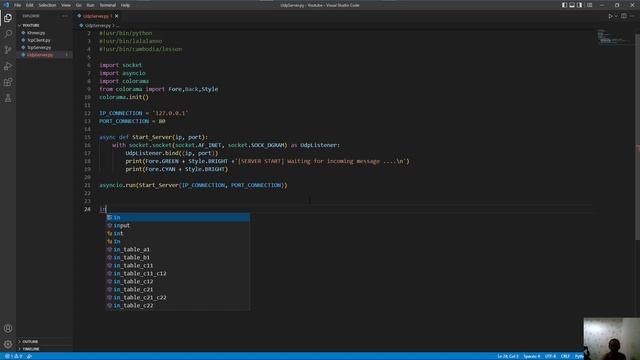Open Khmer.py in the explorer
640x360 pixels.
click(44, 33)
